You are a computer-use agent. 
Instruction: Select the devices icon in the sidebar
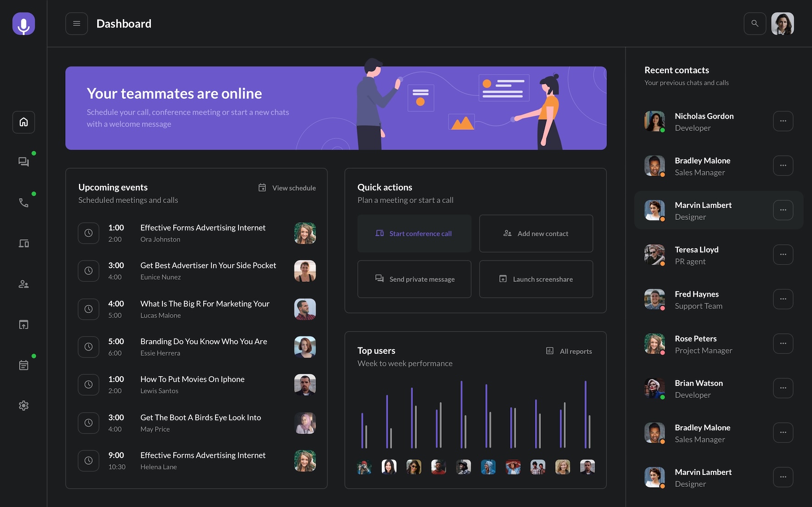[23, 243]
